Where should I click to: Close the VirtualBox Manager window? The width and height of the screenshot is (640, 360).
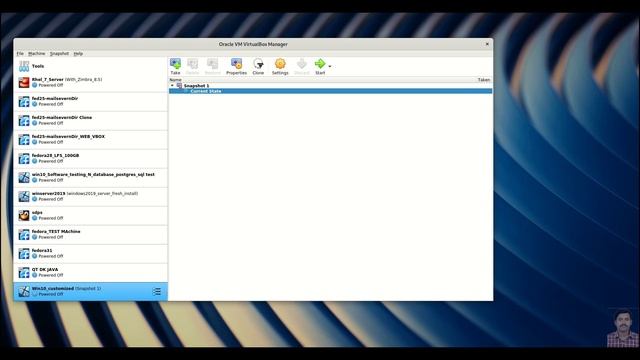[x=487, y=44]
